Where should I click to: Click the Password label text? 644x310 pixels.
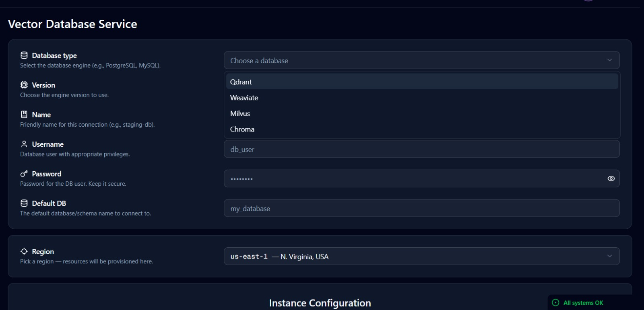click(47, 174)
